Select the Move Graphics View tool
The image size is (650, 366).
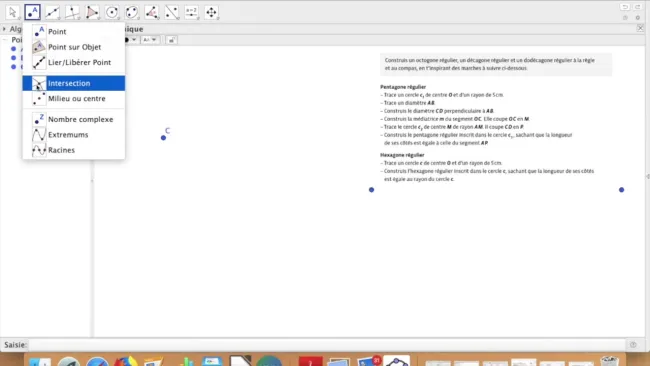coord(211,12)
